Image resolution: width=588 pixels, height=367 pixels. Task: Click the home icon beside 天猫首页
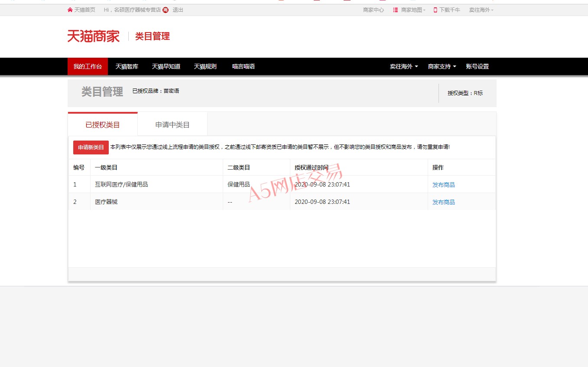[70, 10]
